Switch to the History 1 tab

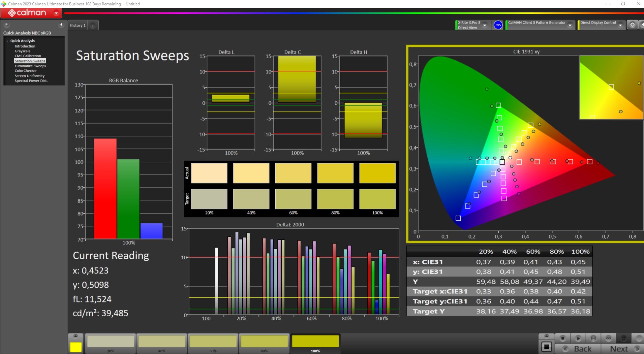tap(78, 25)
